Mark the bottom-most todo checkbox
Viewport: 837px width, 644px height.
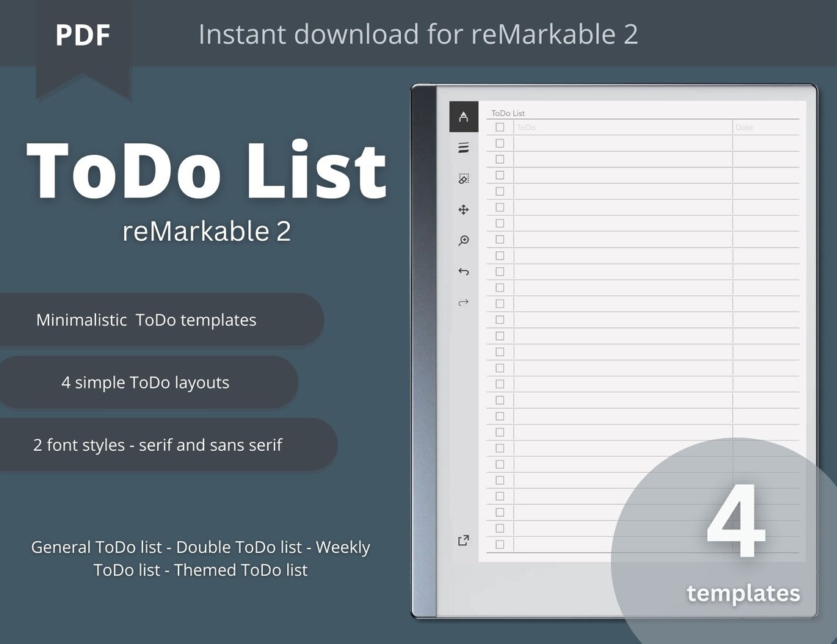click(500, 544)
